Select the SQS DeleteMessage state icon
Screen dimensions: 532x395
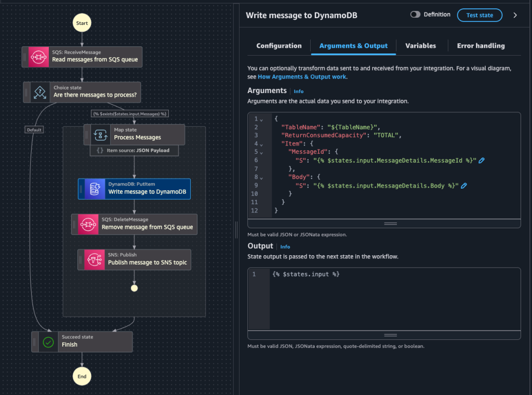click(x=88, y=224)
